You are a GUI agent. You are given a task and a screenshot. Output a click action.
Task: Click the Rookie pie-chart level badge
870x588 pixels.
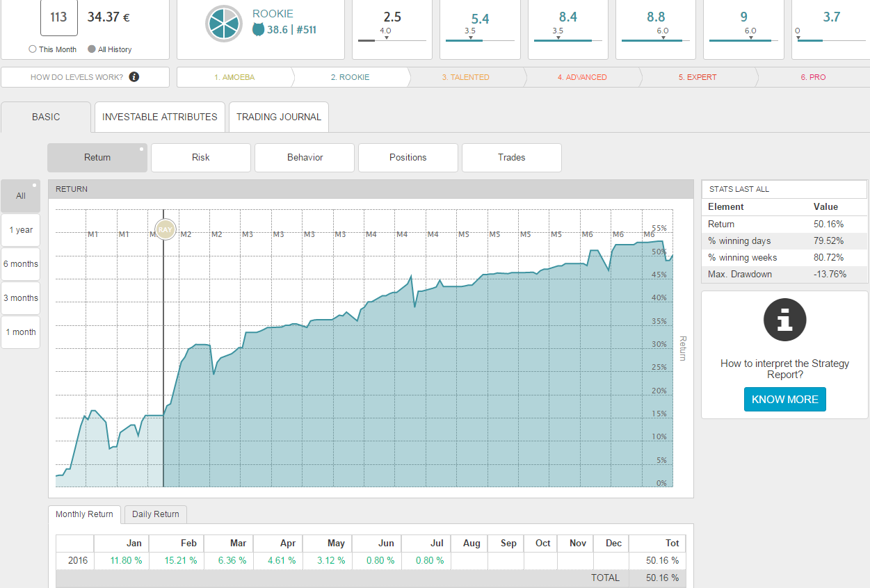[223, 24]
